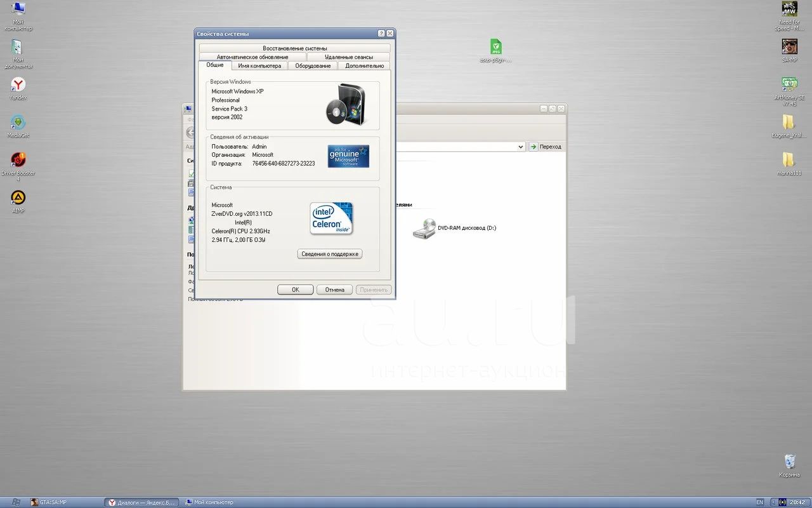Switch to the Удаленные сеансы tab
Image resolution: width=812 pixels, height=508 pixels.
348,57
